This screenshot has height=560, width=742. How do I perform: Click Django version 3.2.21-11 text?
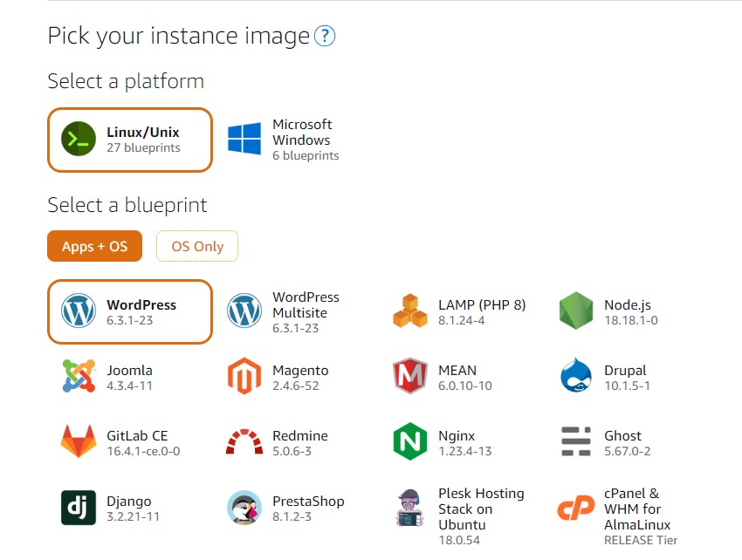[133, 516]
